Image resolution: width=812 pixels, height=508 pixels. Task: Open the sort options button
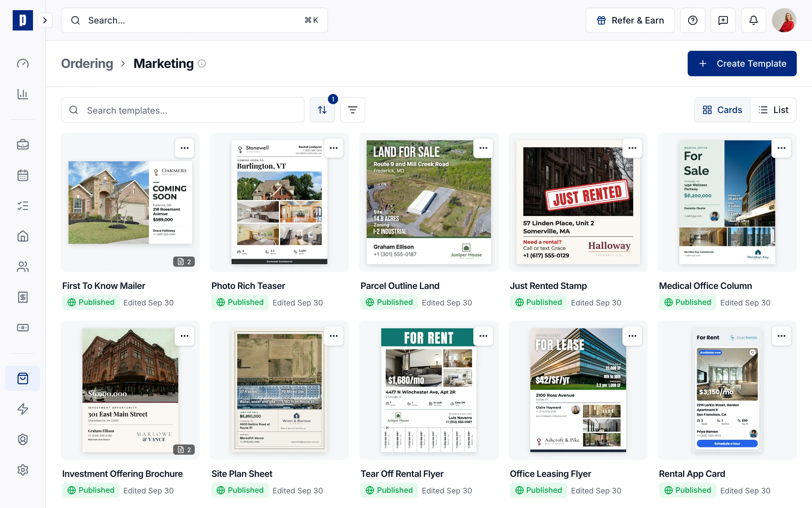click(322, 110)
